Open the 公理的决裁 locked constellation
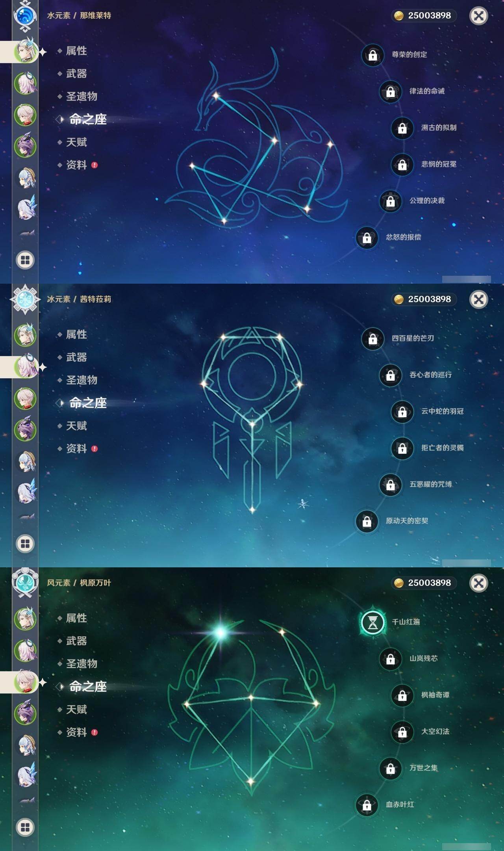Image resolution: width=504 pixels, height=851 pixels. [391, 201]
